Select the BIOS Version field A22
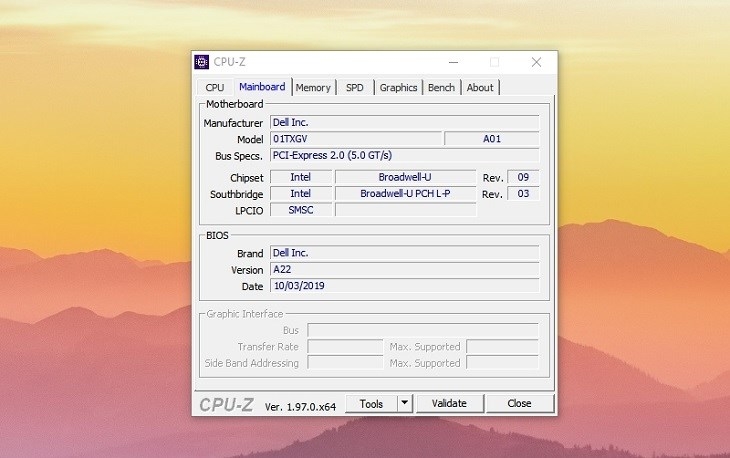The image size is (730, 458). 404,270
